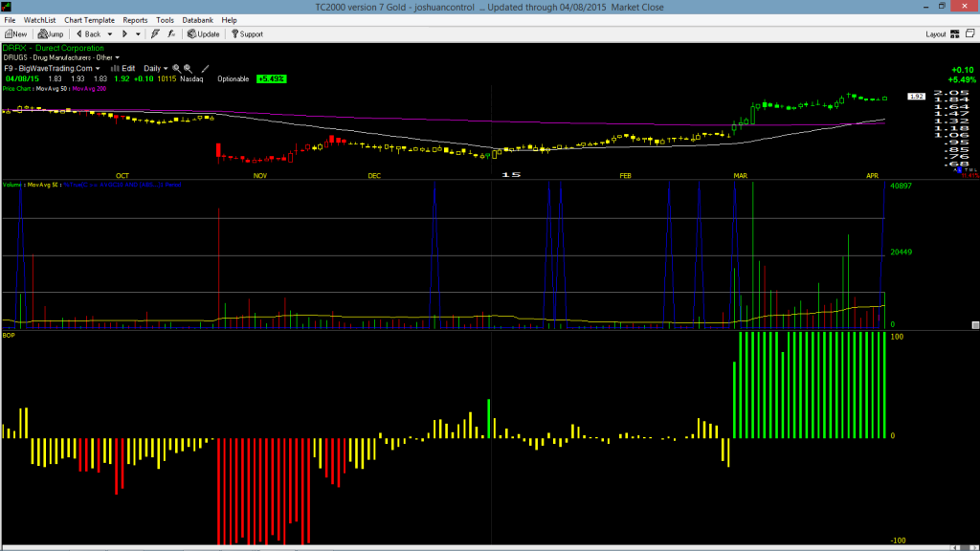This screenshot has width=980, height=551.
Task: Click the Volume legend label
Action: [11, 185]
